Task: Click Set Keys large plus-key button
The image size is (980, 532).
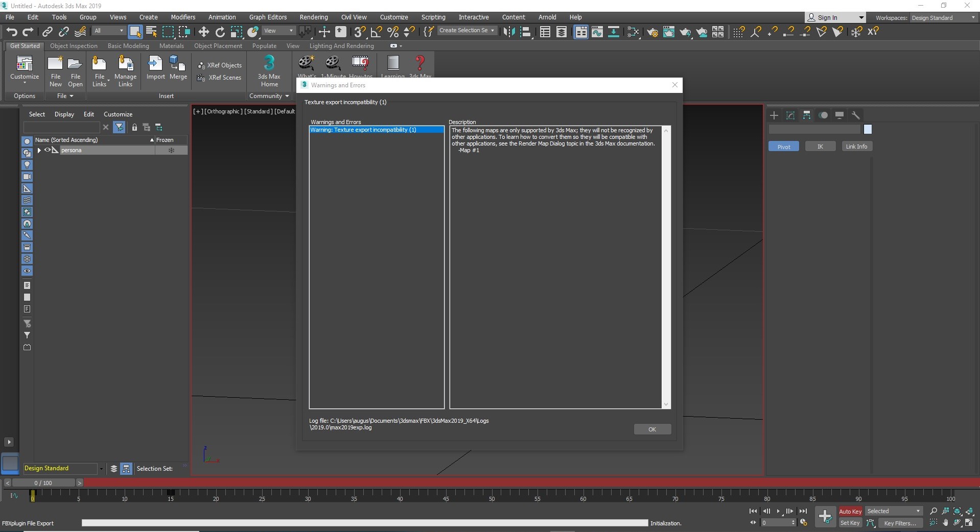Action: click(x=825, y=517)
